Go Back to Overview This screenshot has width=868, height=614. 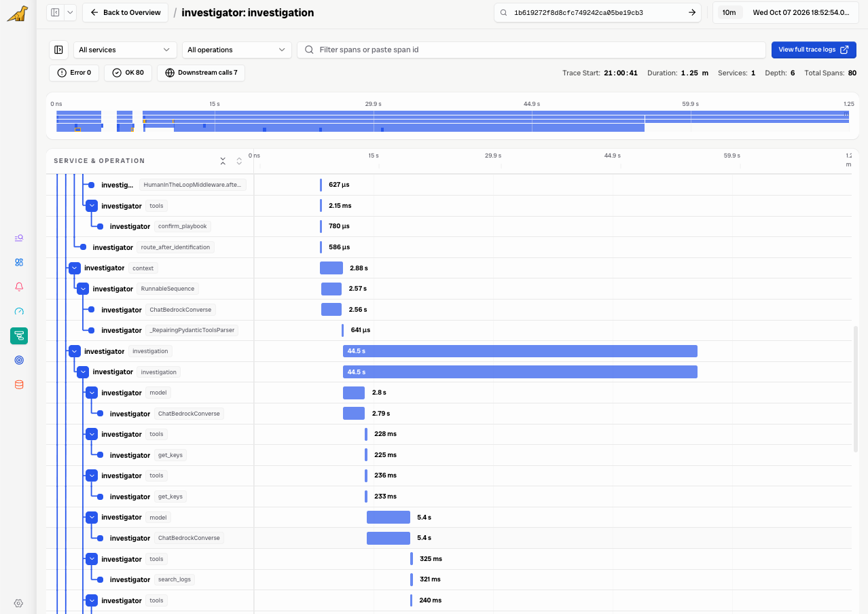125,12
